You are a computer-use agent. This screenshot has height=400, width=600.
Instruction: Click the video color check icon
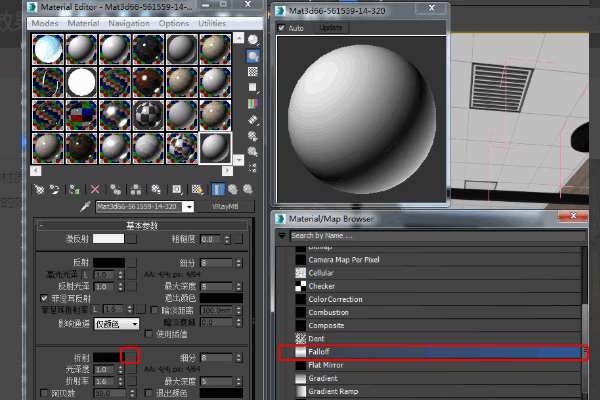point(253,104)
